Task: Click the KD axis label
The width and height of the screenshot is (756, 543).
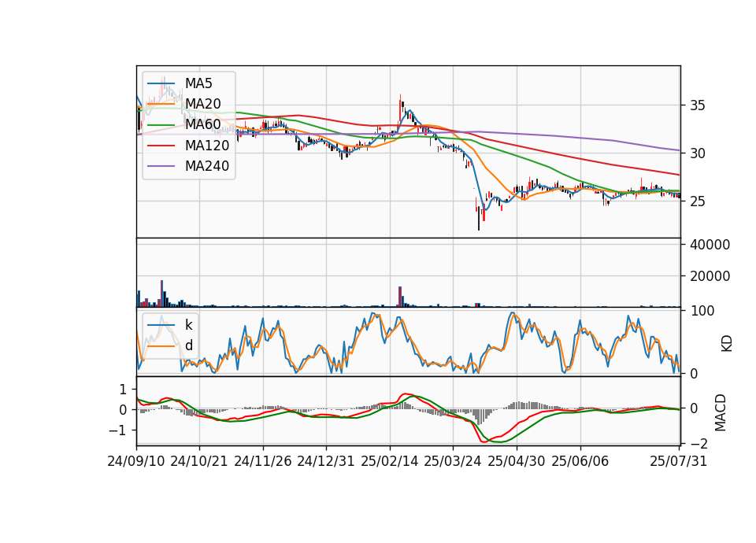Action: coord(726,343)
